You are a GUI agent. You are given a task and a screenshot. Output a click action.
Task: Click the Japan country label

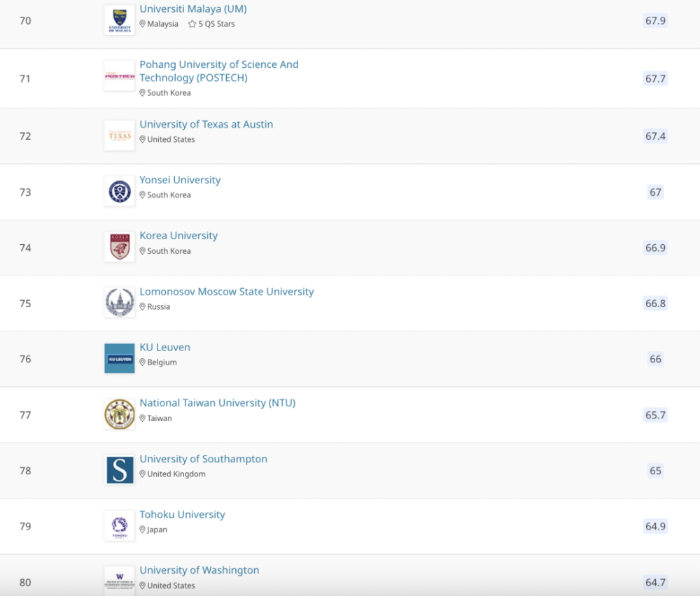[x=157, y=530]
